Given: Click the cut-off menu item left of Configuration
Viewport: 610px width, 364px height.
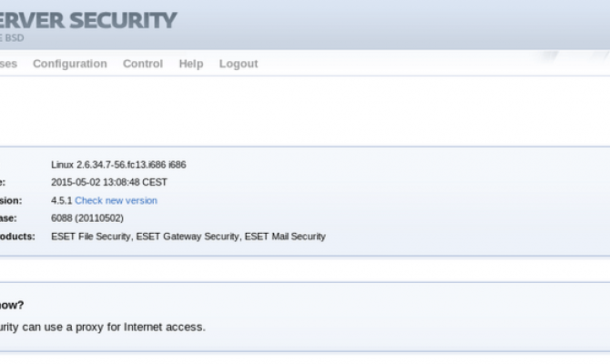Looking at the screenshot, I should point(8,64).
